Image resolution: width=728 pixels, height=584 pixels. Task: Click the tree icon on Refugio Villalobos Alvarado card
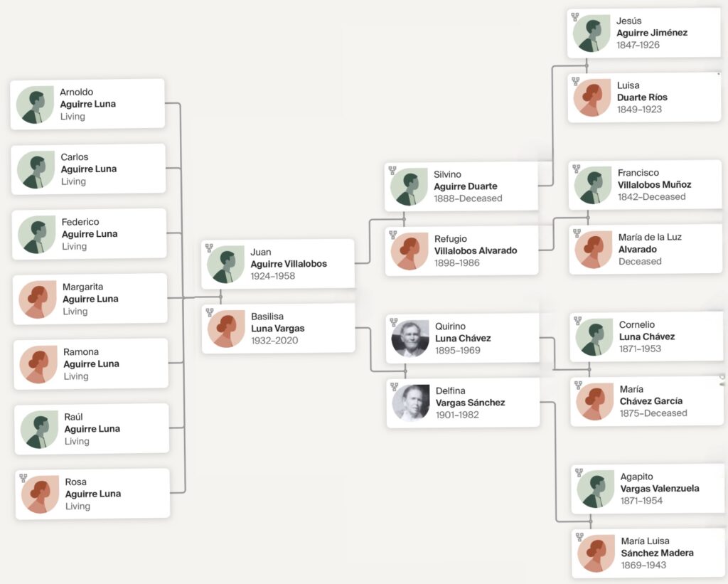coord(392,235)
